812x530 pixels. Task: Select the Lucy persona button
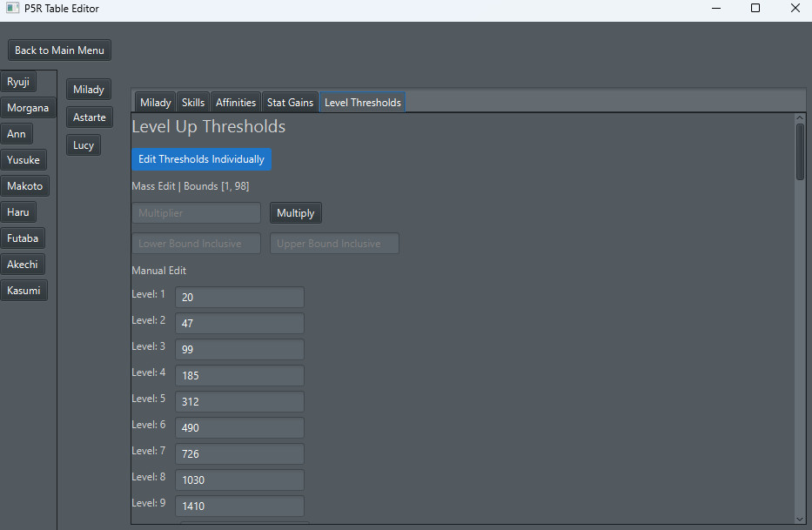(x=84, y=145)
